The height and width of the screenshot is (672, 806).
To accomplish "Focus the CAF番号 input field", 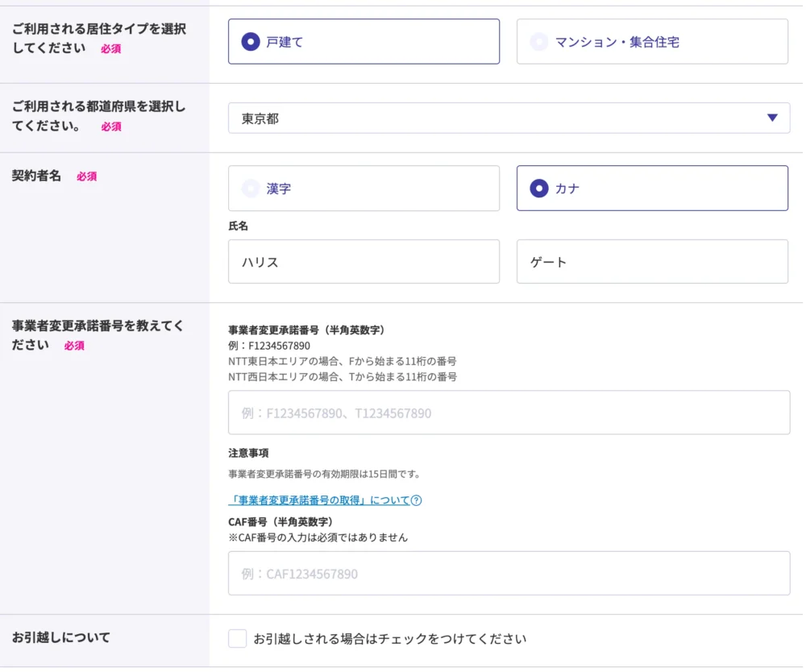I will tap(509, 574).
